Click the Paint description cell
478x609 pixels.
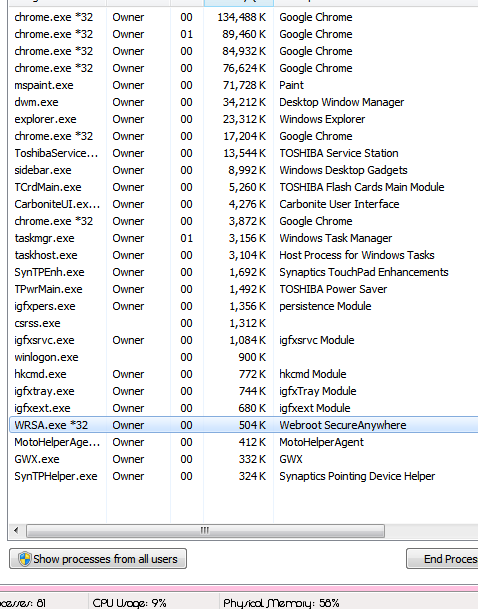[x=292, y=85]
